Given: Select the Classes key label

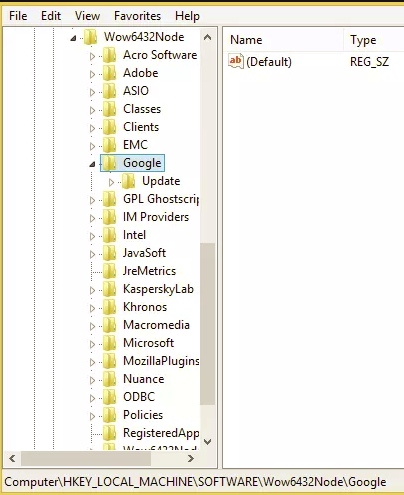Looking at the screenshot, I should click(142, 109).
